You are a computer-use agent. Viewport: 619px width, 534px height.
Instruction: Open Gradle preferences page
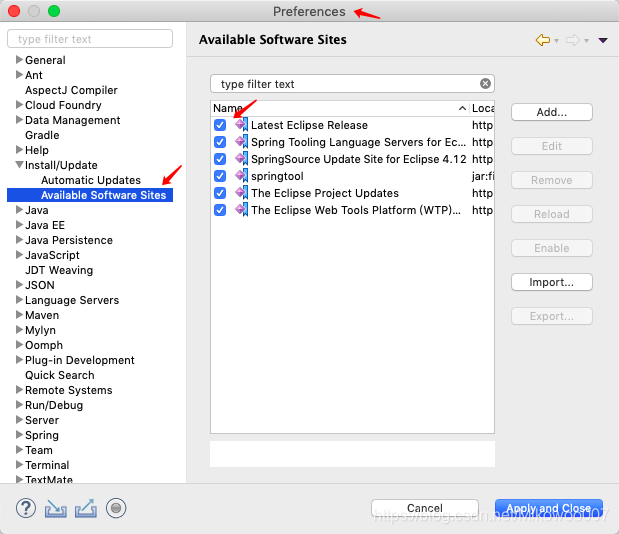coord(42,135)
